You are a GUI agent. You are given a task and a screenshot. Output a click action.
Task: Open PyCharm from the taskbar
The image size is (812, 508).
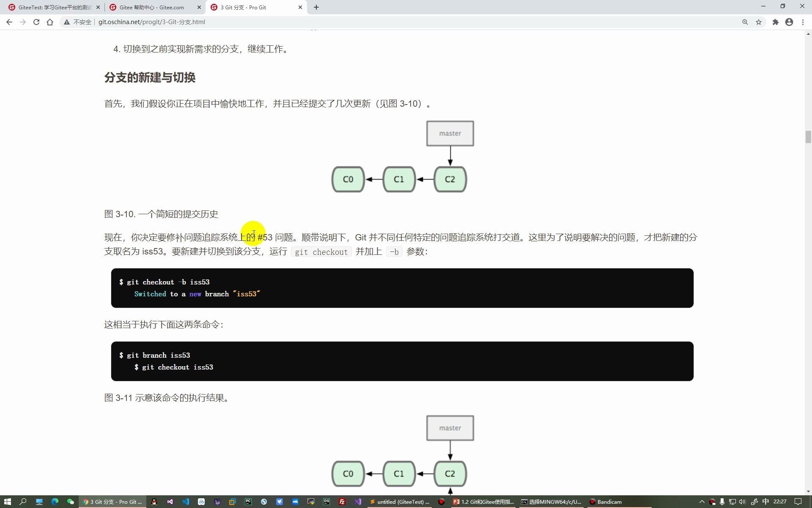(x=248, y=501)
